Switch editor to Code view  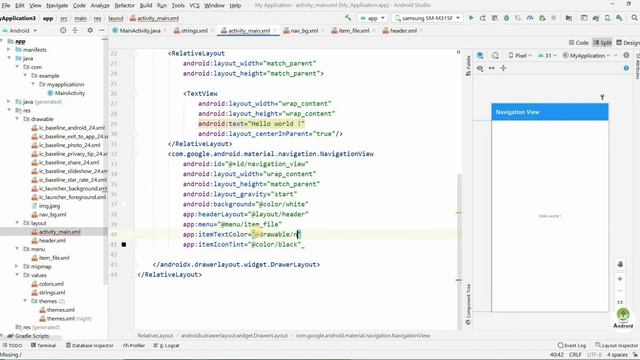[x=578, y=42]
